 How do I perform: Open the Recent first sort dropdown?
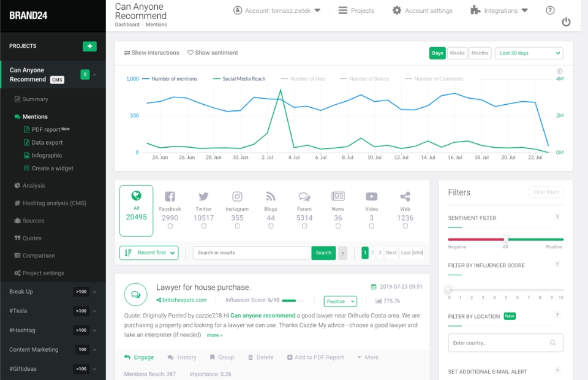coord(149,253)
